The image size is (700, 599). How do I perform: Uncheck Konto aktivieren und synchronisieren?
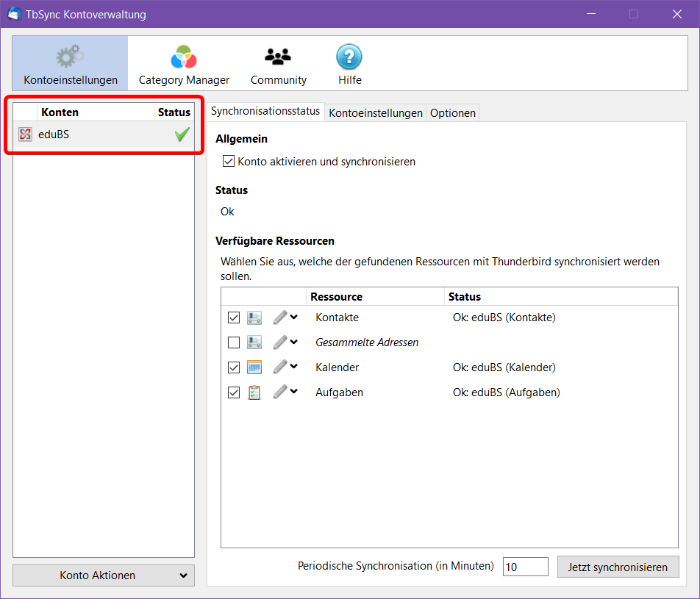coord(229,161)
